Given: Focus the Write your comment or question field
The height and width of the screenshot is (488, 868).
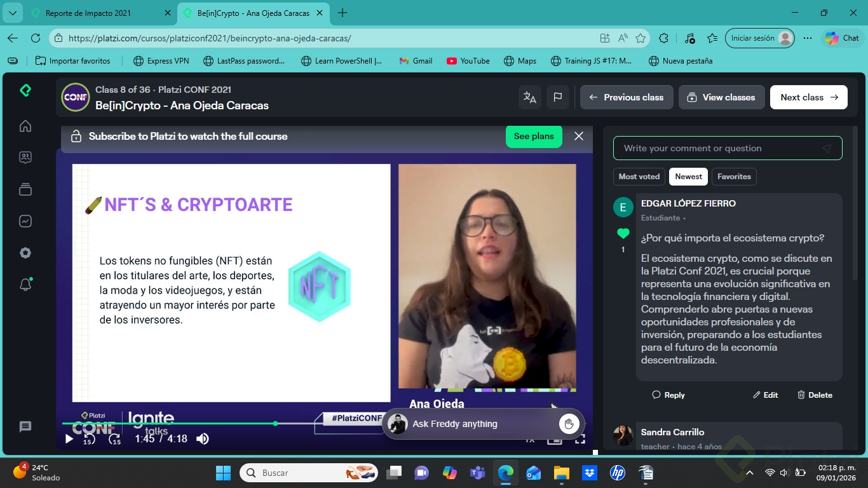Looking at the screenshot, I should point(728,148).
